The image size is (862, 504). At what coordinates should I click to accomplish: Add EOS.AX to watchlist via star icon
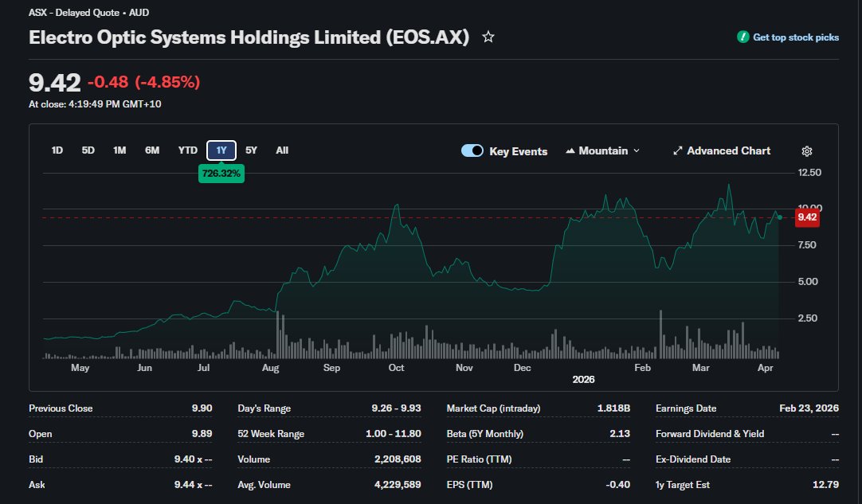tap(488, 37)
